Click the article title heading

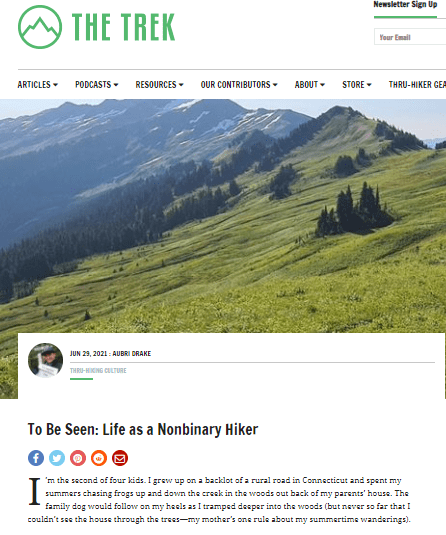click(x=143, y=430)
